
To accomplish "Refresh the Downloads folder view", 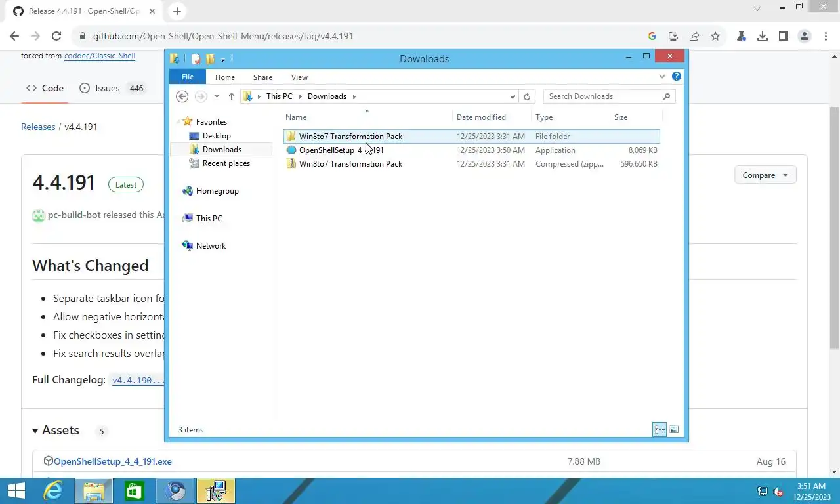I will click(526, 96).
